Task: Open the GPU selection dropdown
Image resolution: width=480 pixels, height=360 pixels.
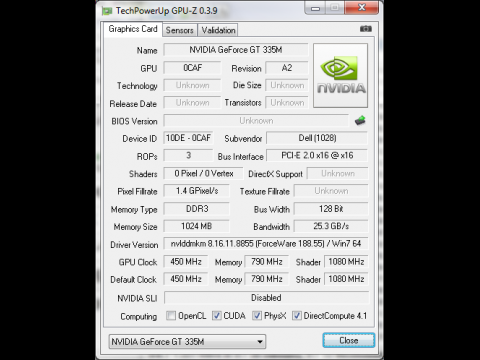Action: click(x=187, y=342)
